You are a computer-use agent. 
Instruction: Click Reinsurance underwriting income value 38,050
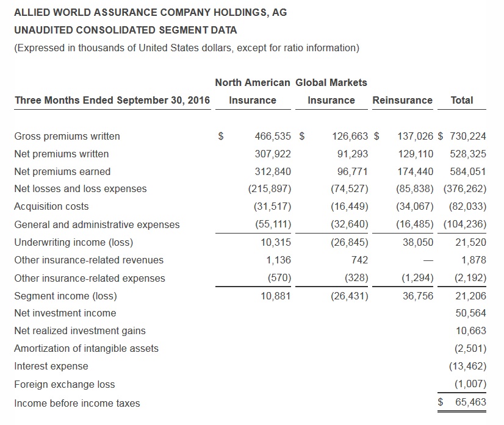[418, 242]
